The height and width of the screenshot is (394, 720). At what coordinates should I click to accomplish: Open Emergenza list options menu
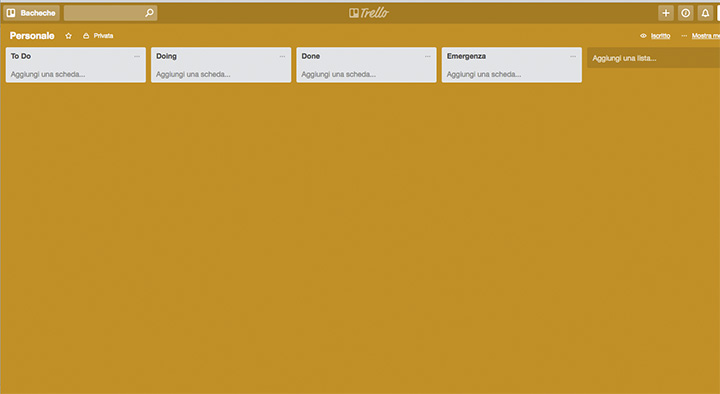[573, 56]
